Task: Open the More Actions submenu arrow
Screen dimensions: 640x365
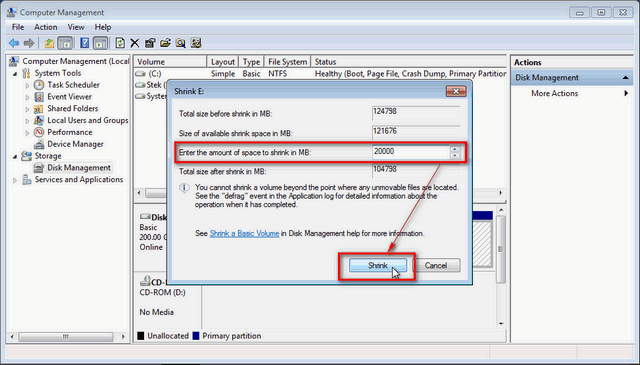Action: click(x=626, y=93)
